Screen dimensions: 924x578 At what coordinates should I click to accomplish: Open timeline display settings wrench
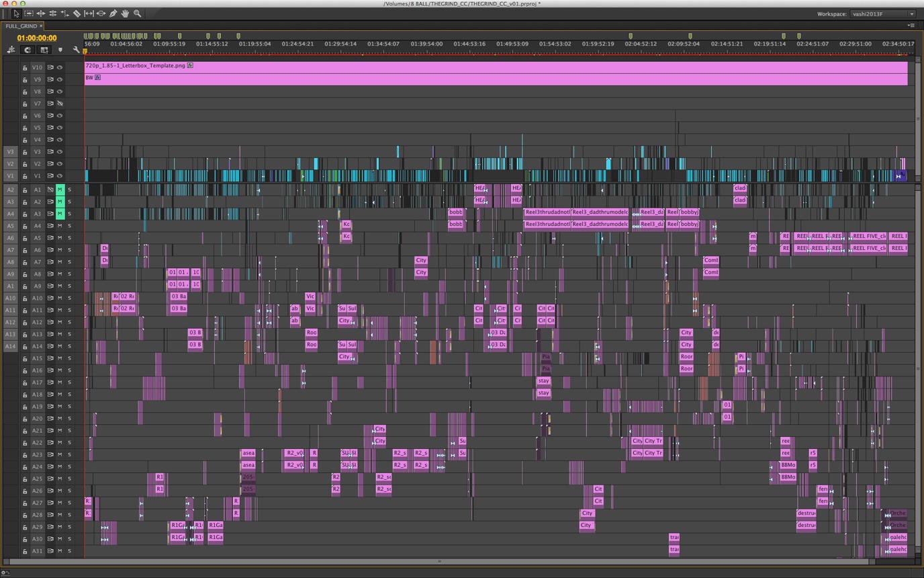(x=77, y=50)
